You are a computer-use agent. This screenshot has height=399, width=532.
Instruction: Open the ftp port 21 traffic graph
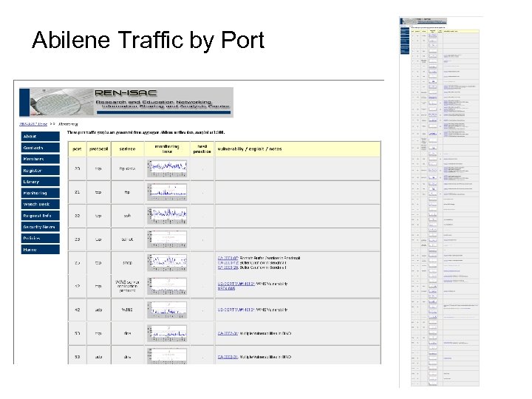tap(167, 192)
